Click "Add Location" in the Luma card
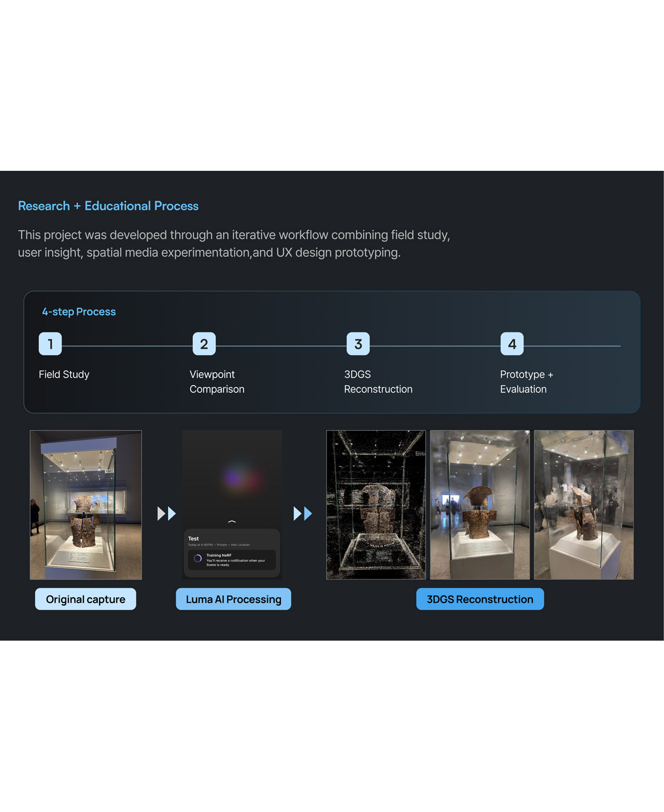Viewport: 664px width, 812px height. pyautogui.click(x=240, y=545)
